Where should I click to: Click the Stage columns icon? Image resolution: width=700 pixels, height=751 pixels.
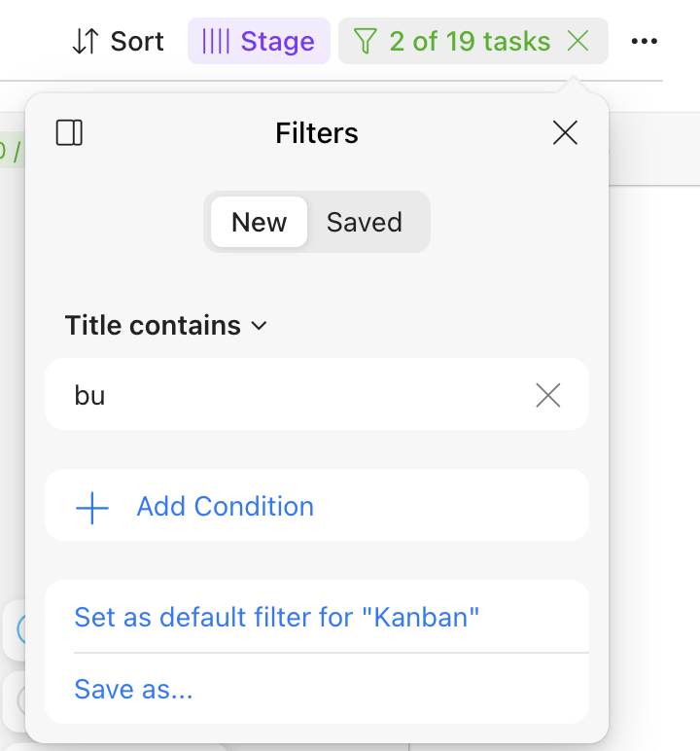(x=216, y=41)
